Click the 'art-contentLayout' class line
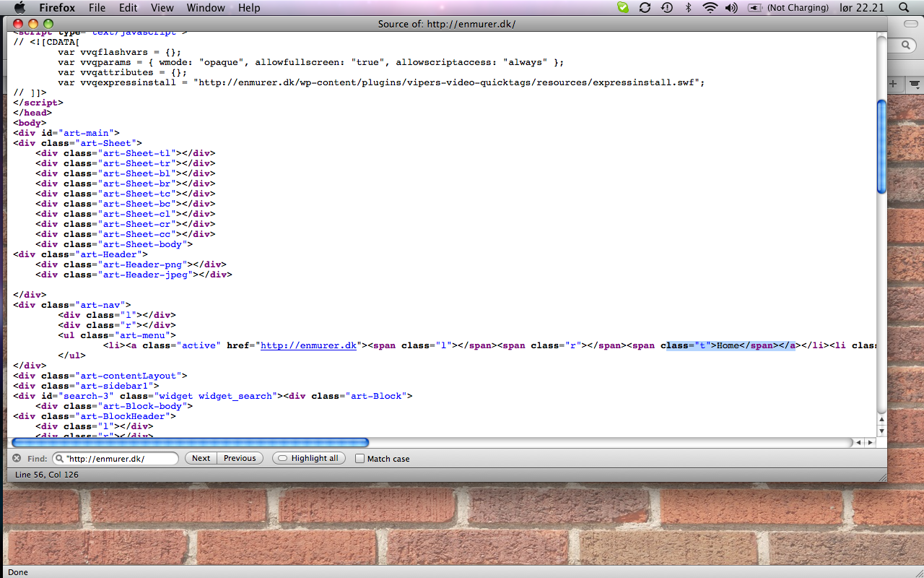Image resolution: width=924 pixels, height=578 pixels. pos(100,376)
